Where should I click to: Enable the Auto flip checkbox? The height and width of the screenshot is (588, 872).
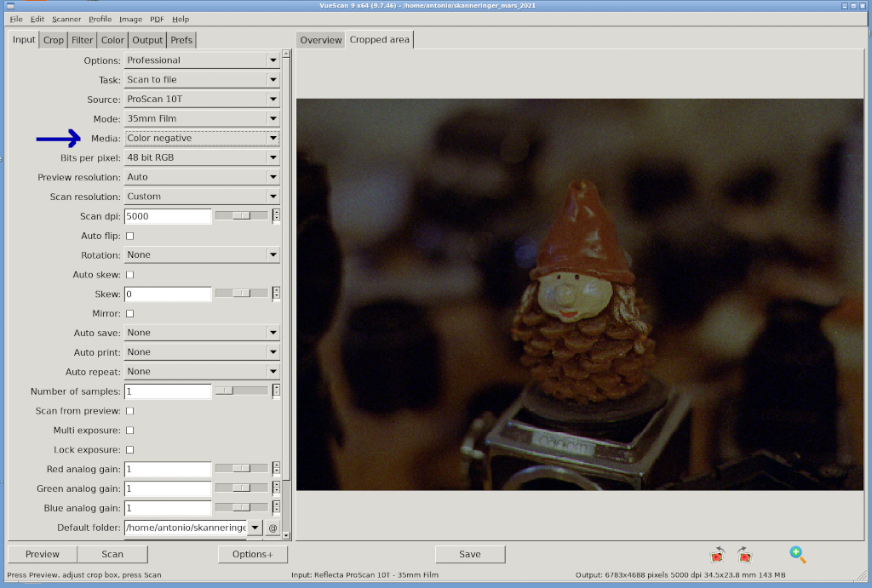[129, 236]
